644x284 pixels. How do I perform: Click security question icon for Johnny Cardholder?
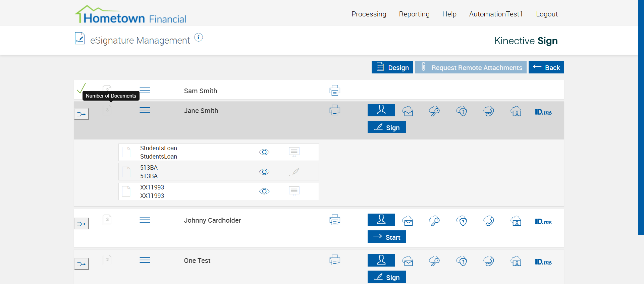tap(462, 221)
